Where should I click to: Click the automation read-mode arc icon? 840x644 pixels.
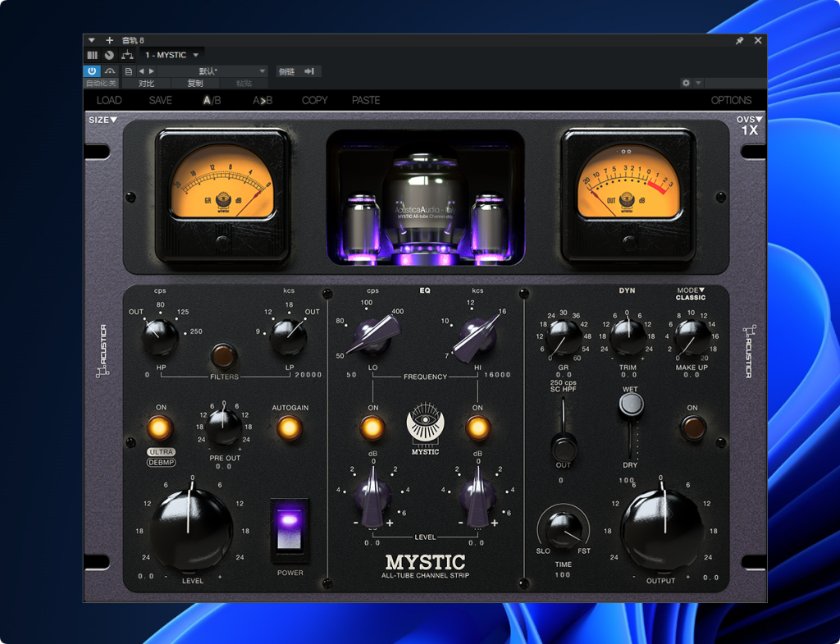click(110, 71)
